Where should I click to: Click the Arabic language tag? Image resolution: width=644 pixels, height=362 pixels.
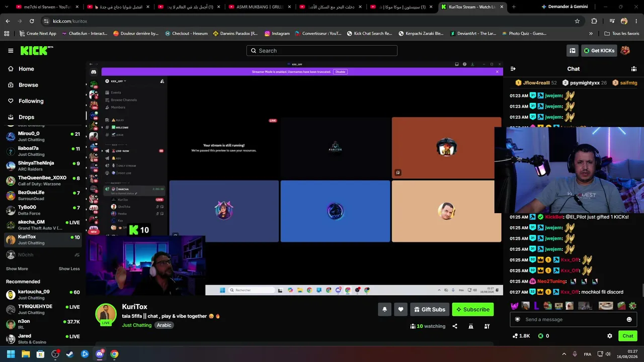[x=164, y=325]
